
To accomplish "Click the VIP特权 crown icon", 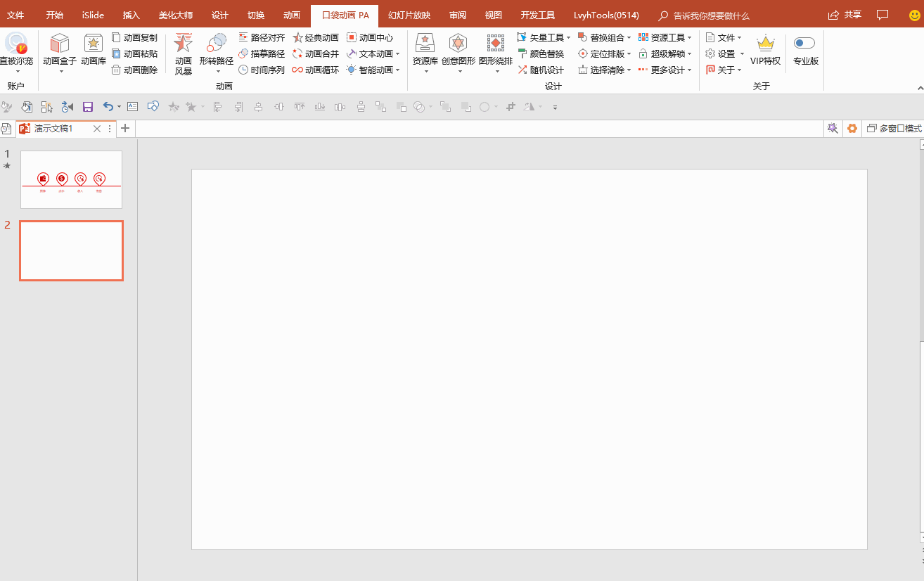I will point(765,45).
